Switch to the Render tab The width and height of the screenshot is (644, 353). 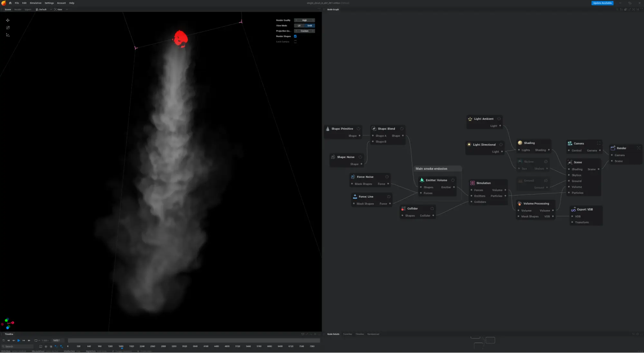(x=18, y=9)
